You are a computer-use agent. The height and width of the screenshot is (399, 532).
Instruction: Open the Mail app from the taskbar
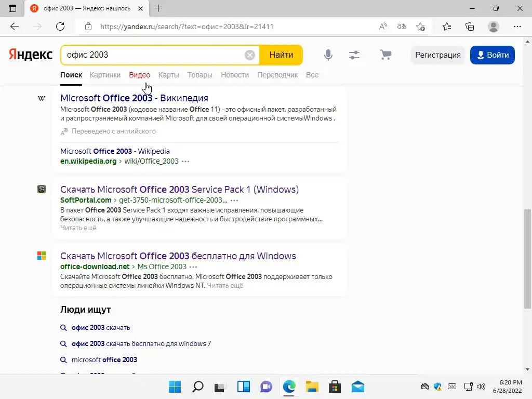pos(357,387)
